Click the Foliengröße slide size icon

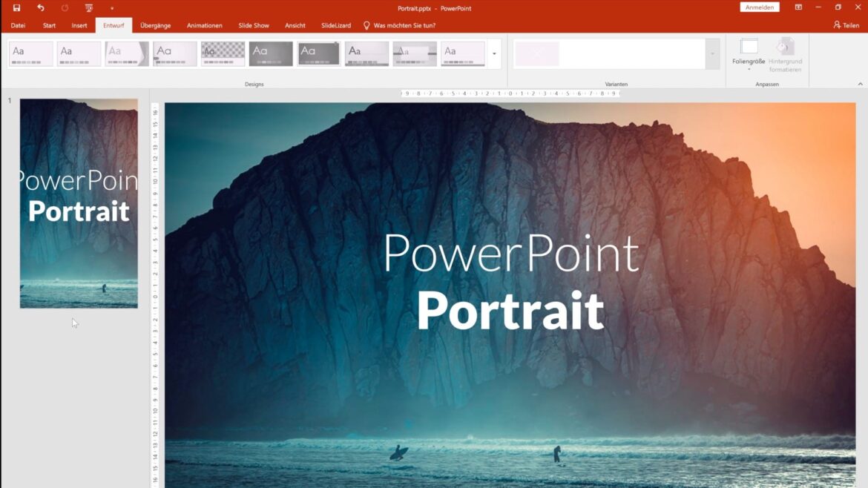[x=749, y=47]
